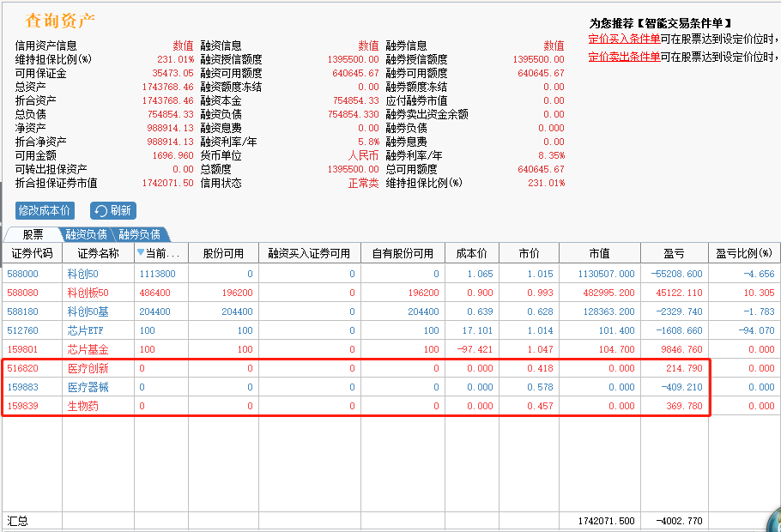Click the 可用金额 value 1696.960
This screenshot has width=781, height=532.
173,155
